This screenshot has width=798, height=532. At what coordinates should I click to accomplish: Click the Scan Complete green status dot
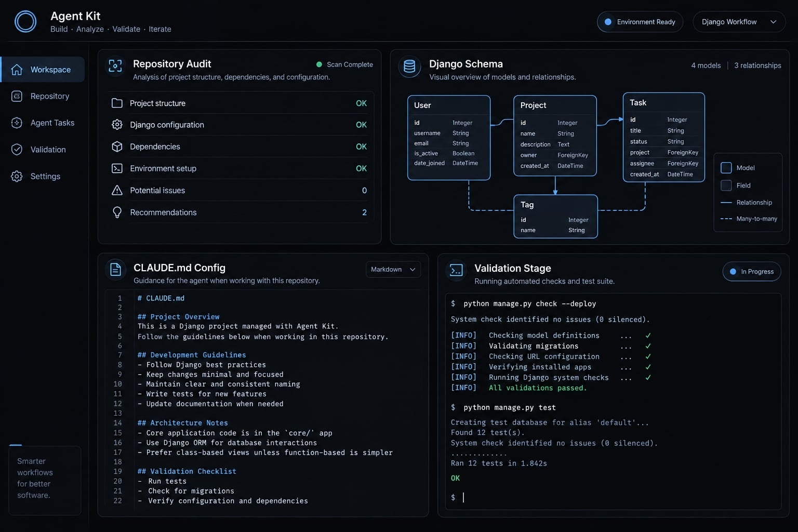pyautogui.click(x=319, y=64)
